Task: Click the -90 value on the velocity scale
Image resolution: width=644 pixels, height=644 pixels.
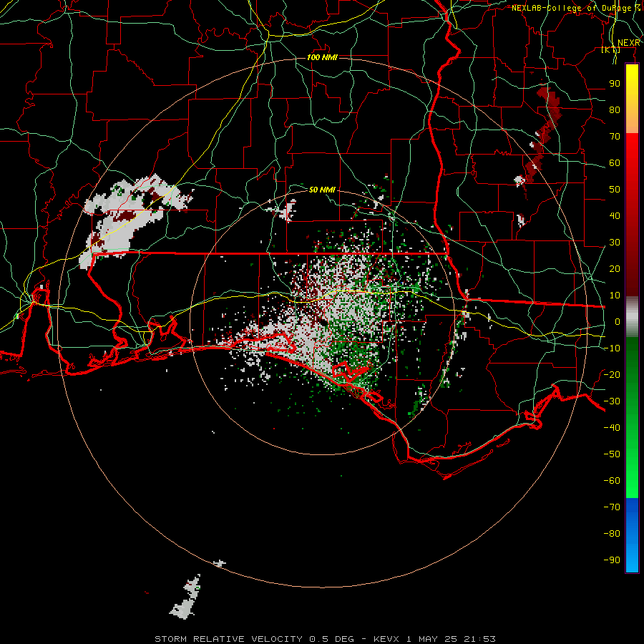Action: 612,560
